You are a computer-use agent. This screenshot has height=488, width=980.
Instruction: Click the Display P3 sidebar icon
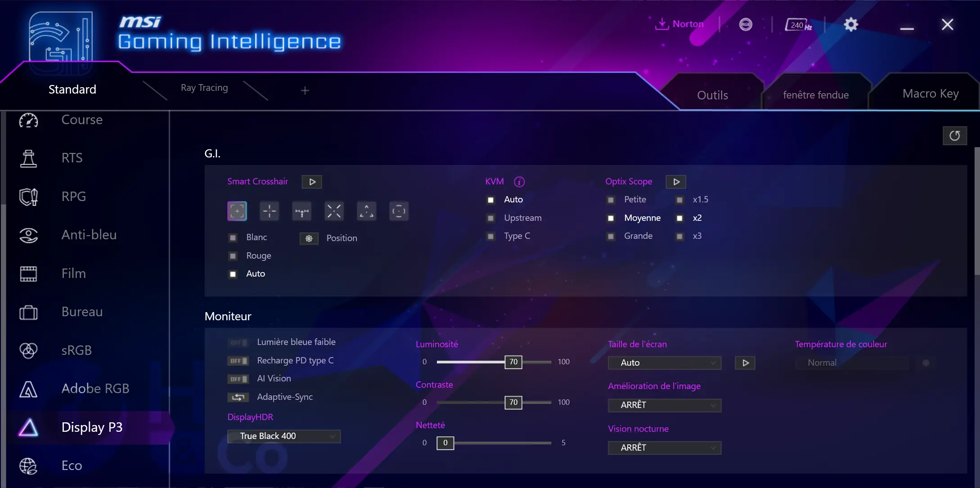[28, 426]
